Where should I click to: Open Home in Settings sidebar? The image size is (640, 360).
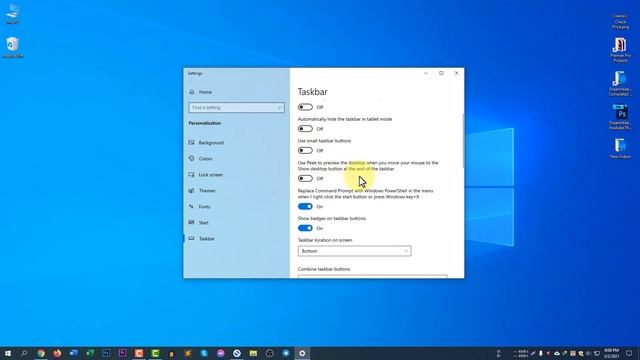205,92
